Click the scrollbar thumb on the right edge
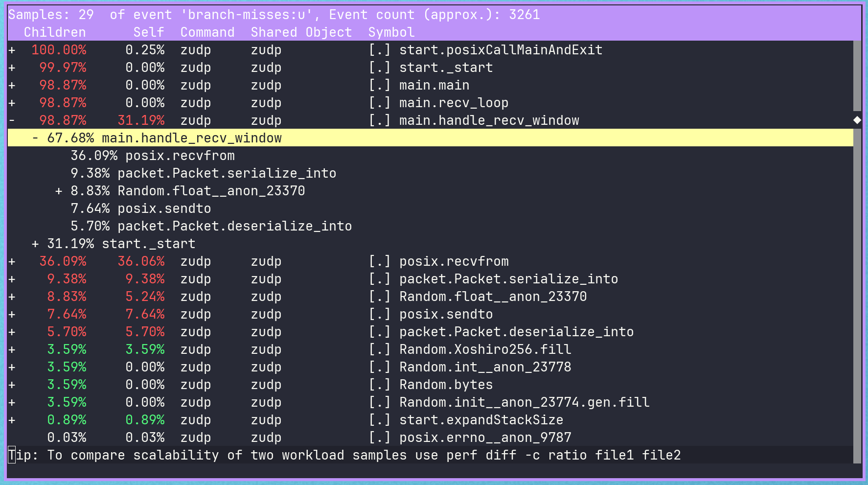 pos(857,76)
